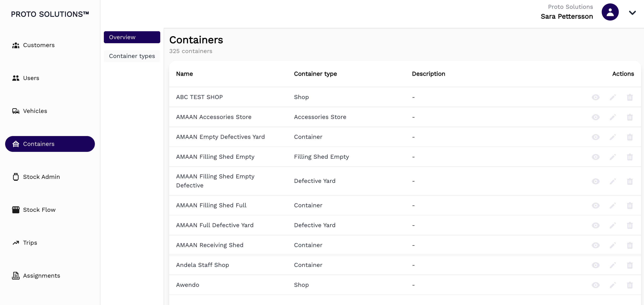Edit AMAAN Receiving Shed container
644x305 pixels.
[x=613, y=245]
